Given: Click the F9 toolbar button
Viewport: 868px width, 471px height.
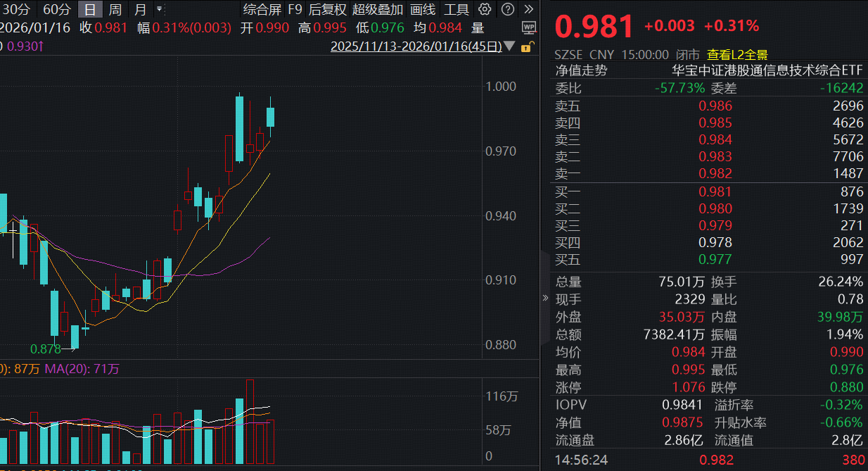Looking at the screenshot, I should 295,9.
